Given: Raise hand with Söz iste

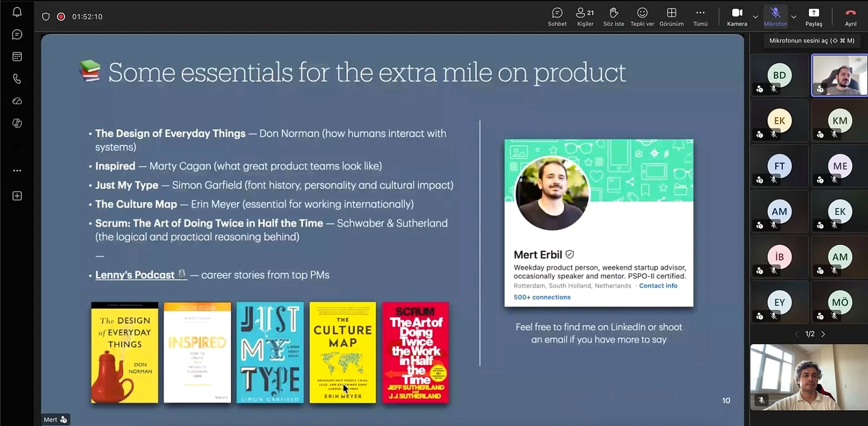Looking at the screenshot, I should [613, 17].
